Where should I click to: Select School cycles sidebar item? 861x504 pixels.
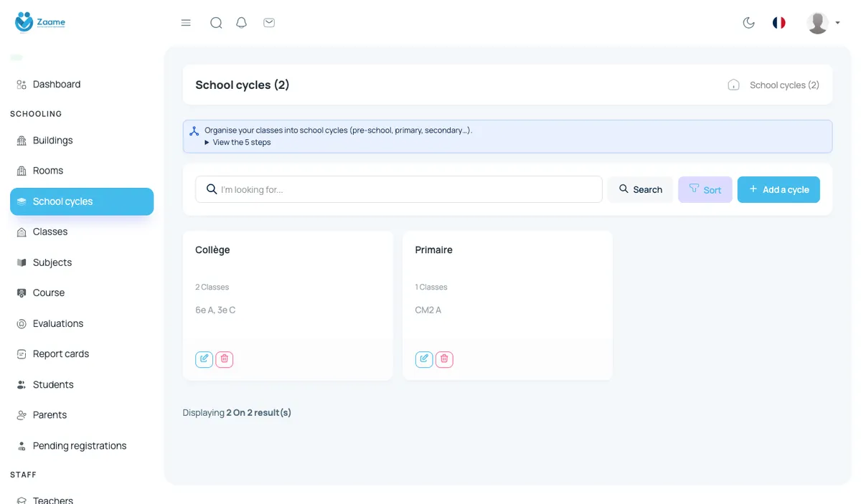pyautogui.click(x=82, y=201)
